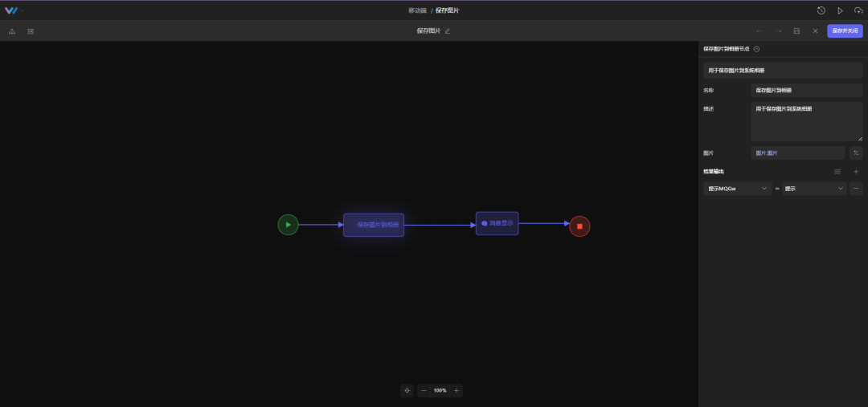The width and height of the screenshot is (868, 407).
Task: Click the 描述 text area
Action: point(807,122)
